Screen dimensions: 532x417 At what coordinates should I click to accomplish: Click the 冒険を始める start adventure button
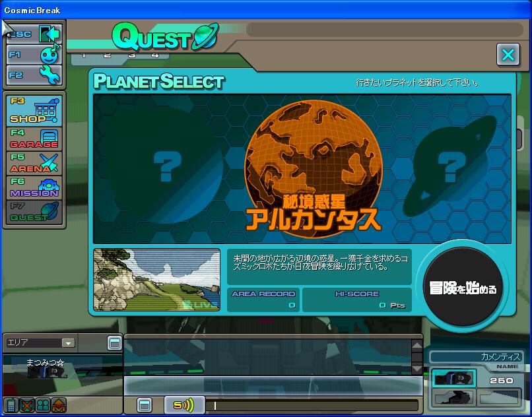pyautogui.click(x=463, y=287)
